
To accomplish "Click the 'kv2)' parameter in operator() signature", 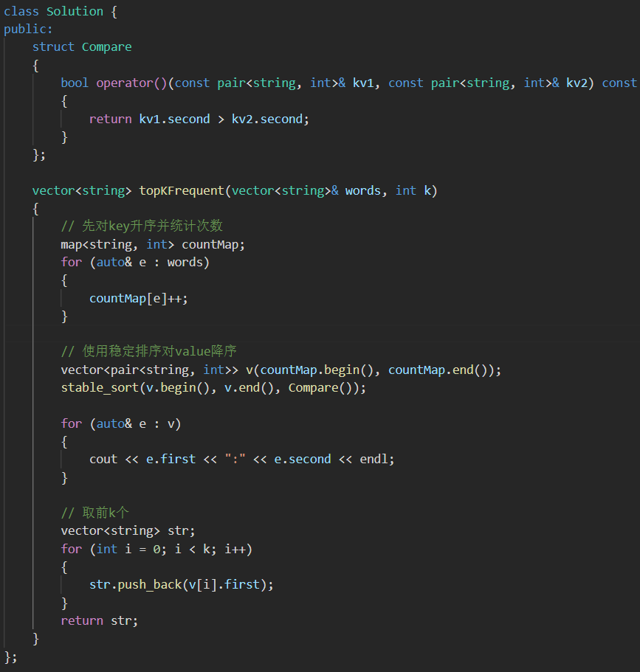I will [x=580, y=83].
